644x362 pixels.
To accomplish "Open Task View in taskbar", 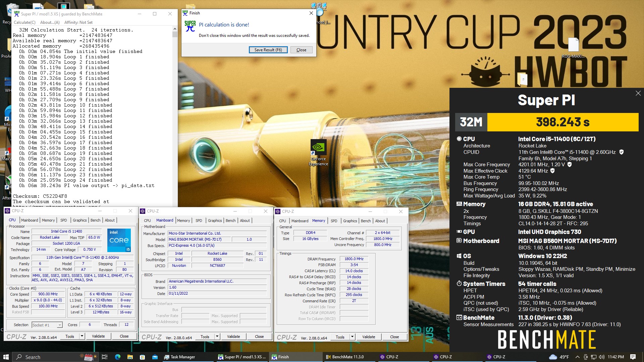I will [104, 357].
